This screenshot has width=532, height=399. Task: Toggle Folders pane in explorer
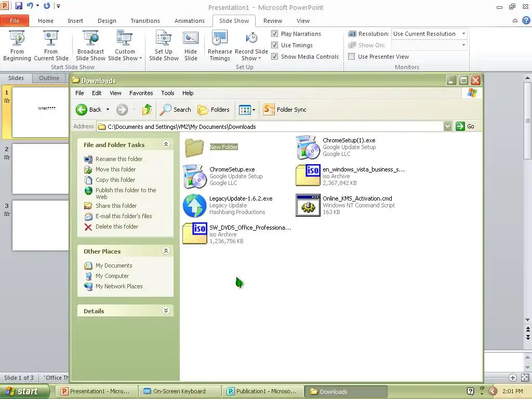pyautogui.click(x=214, y=110)
